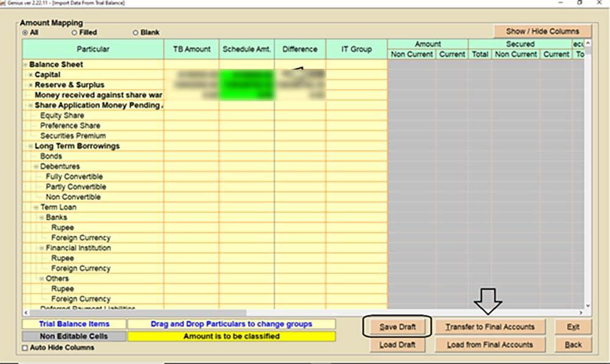Open Show / Hide Columns
The width and height of the screenshot is (610, 364).
pos(542,31)
